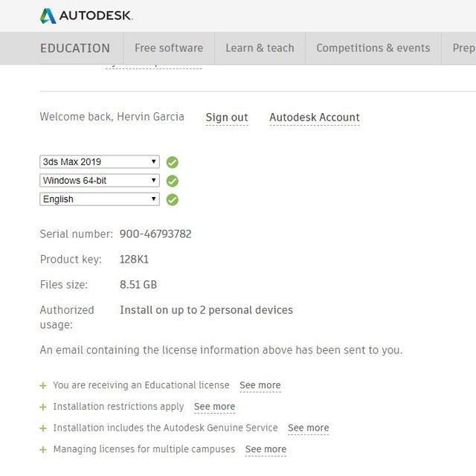Click the Sign out link
This screenshot has width=476, height=476.
227,118
